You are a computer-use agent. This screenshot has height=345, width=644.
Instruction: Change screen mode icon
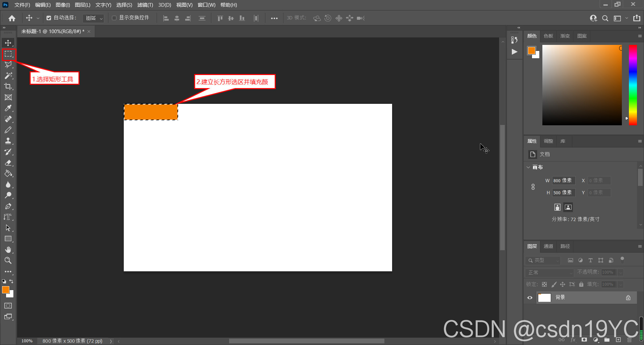[8, 317]
